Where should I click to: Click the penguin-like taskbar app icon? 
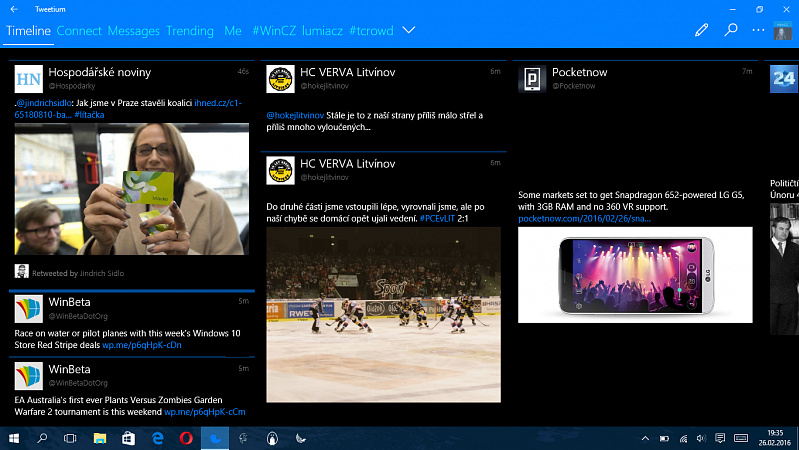click(x=273, y=438)
